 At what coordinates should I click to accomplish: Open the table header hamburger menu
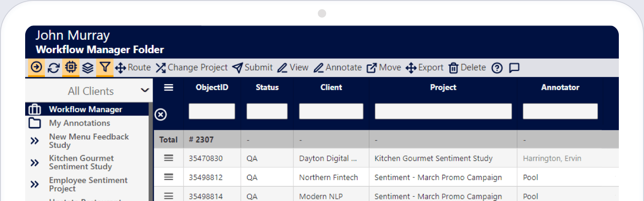pyautogui.click(x=169, y=88)
